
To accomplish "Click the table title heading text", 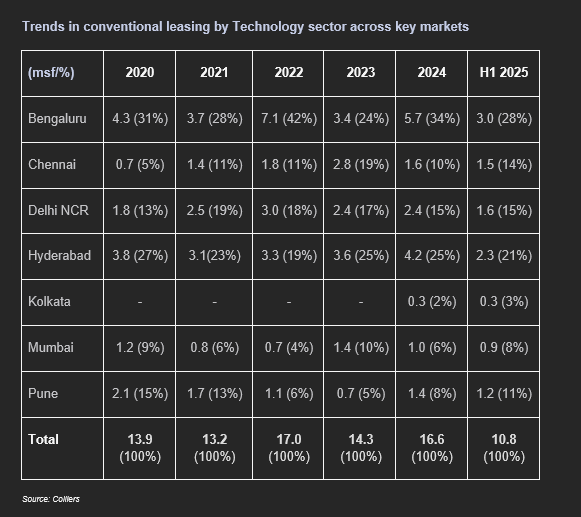I will point(245,27).
